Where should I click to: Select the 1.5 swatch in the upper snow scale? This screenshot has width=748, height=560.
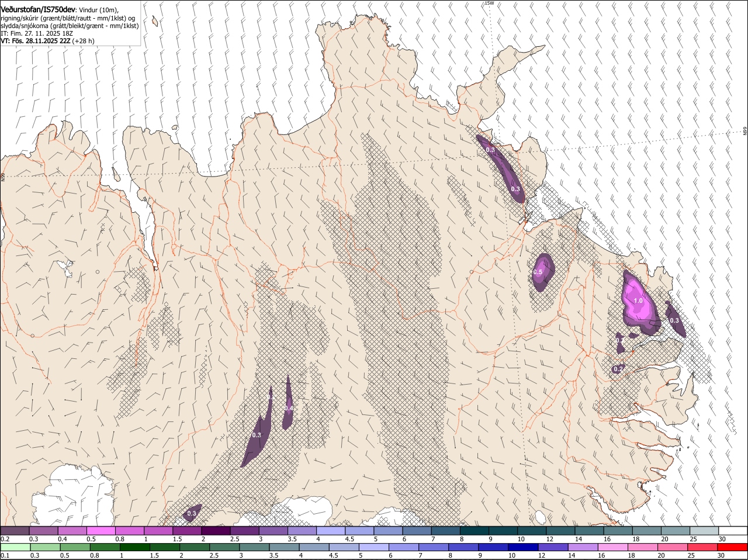pos(187,531)
